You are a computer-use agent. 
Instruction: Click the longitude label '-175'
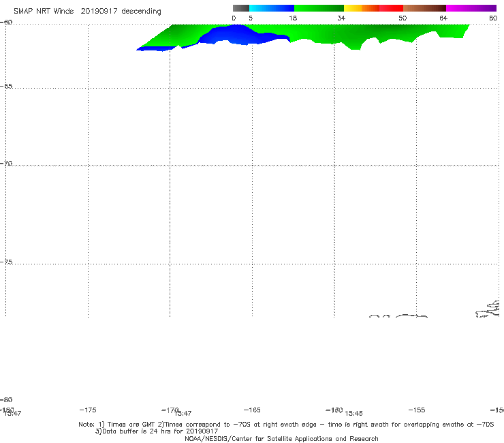pyautogui.click(x=88, y=410)
